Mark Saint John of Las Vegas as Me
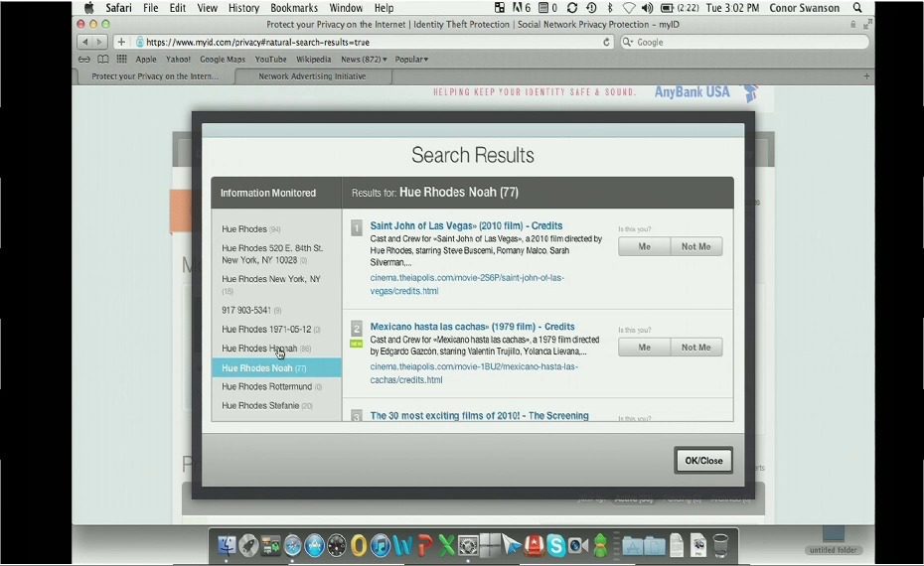This screenshot has height=566, width=924. click(644, 247)
